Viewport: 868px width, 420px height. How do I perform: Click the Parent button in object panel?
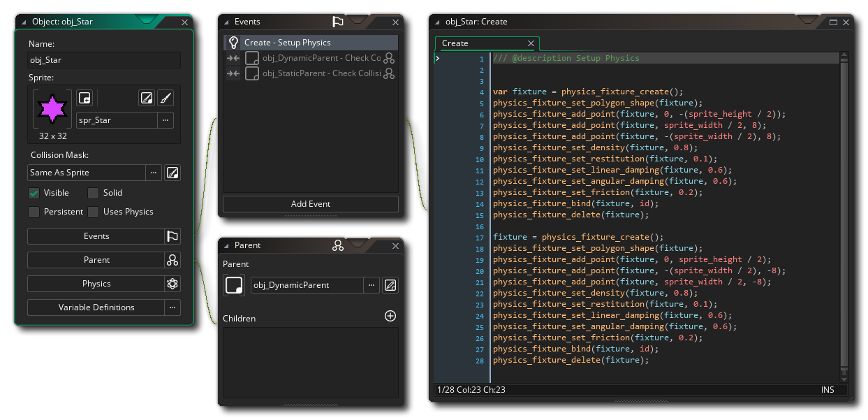coord(96,260)
